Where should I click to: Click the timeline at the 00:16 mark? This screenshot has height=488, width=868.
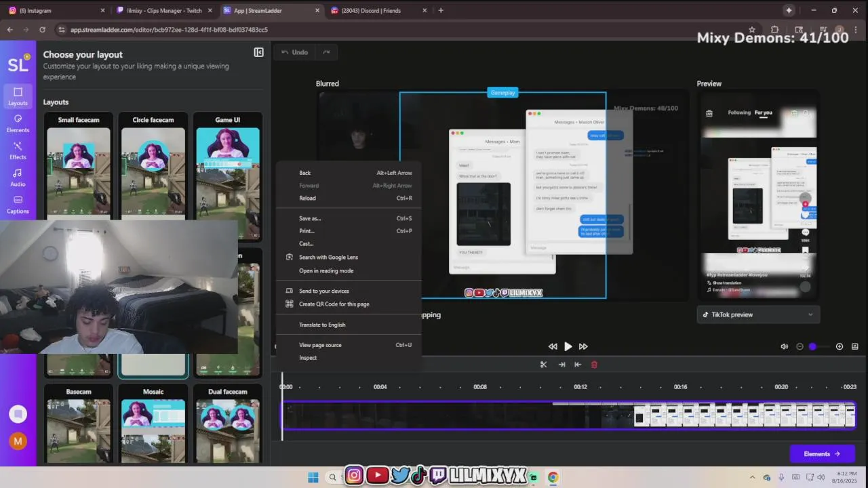[x=681, y=387]
